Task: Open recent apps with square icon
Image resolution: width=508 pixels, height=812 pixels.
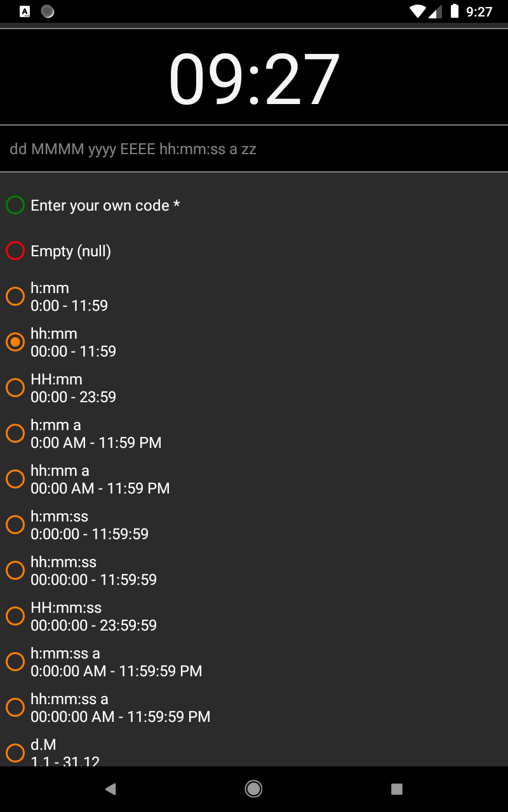Action: coord(397,789)
